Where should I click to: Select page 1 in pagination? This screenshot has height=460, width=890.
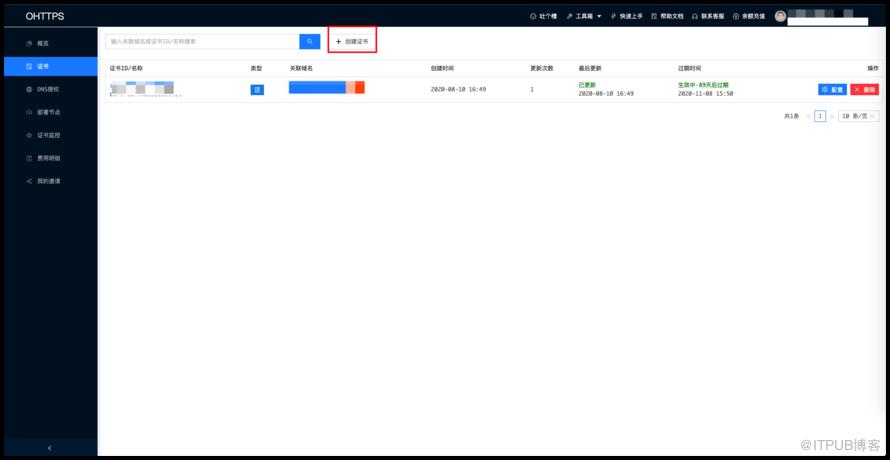[x=820, y=116]
